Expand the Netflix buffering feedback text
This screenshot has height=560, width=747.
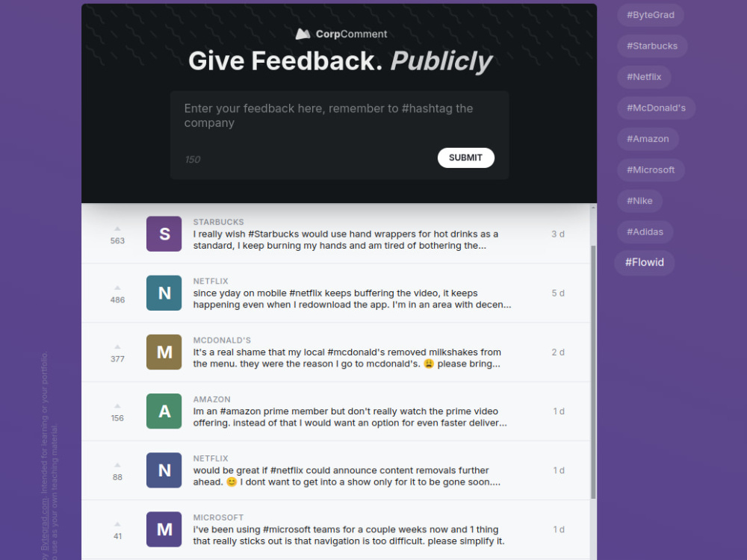(352, 299)
